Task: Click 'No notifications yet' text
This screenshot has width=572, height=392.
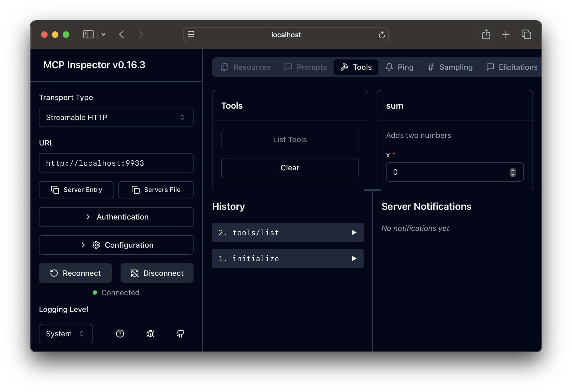Action: click(415, 228)
